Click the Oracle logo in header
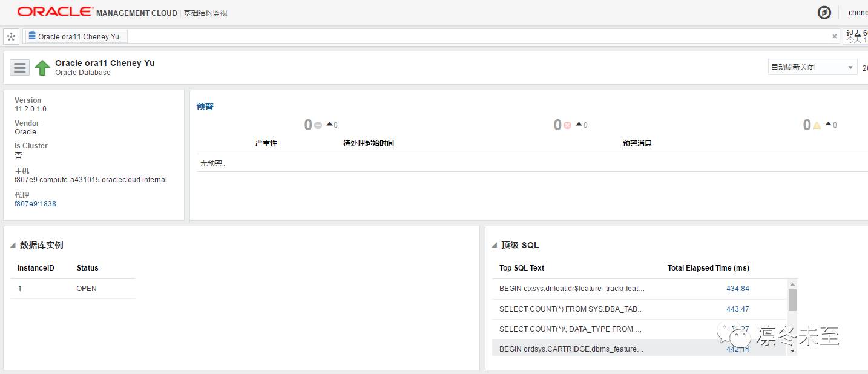The image size is (868, 374). 55,12
